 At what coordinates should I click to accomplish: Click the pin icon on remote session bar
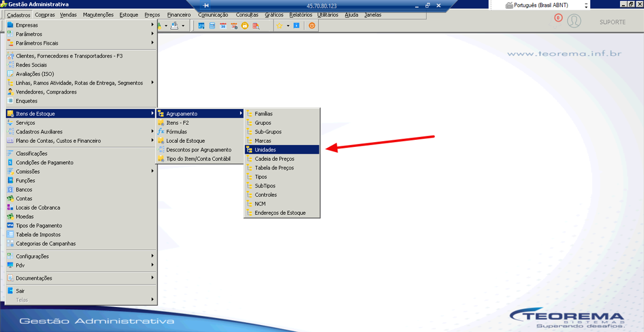point(206,6)
